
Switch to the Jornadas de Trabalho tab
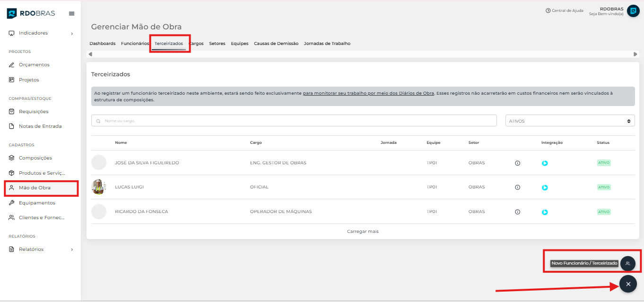327,44
